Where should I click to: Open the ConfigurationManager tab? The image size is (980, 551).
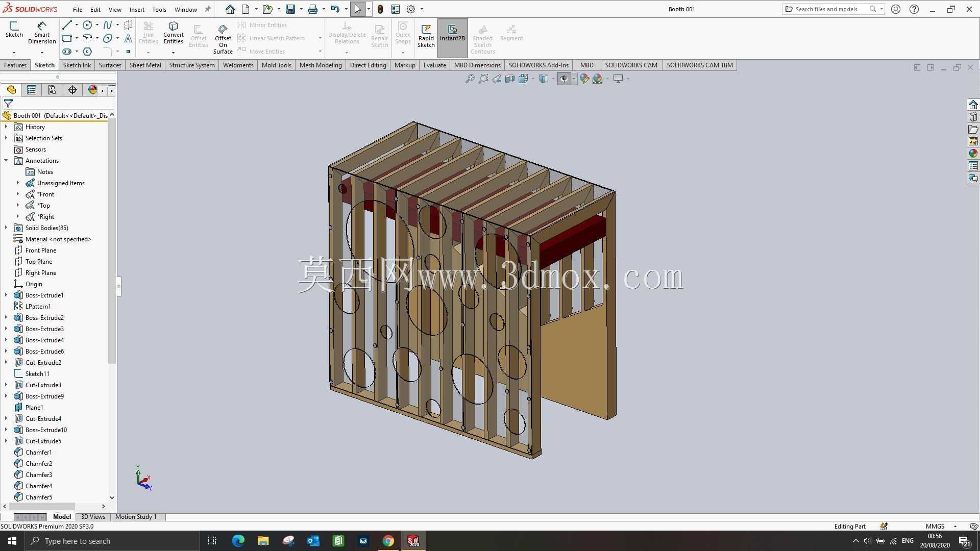(x=52, y=90)
